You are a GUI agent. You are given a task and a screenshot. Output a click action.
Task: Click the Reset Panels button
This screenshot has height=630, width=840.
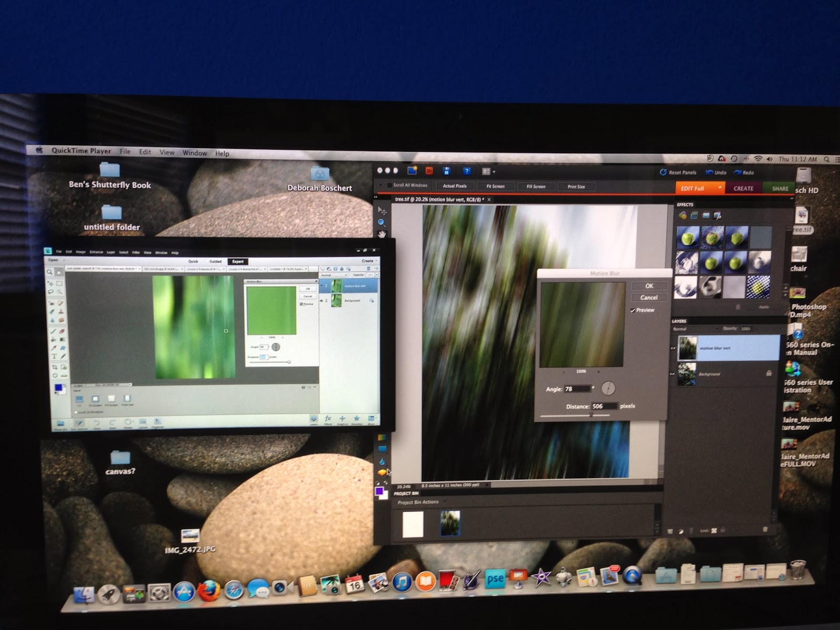pos(678,172)
